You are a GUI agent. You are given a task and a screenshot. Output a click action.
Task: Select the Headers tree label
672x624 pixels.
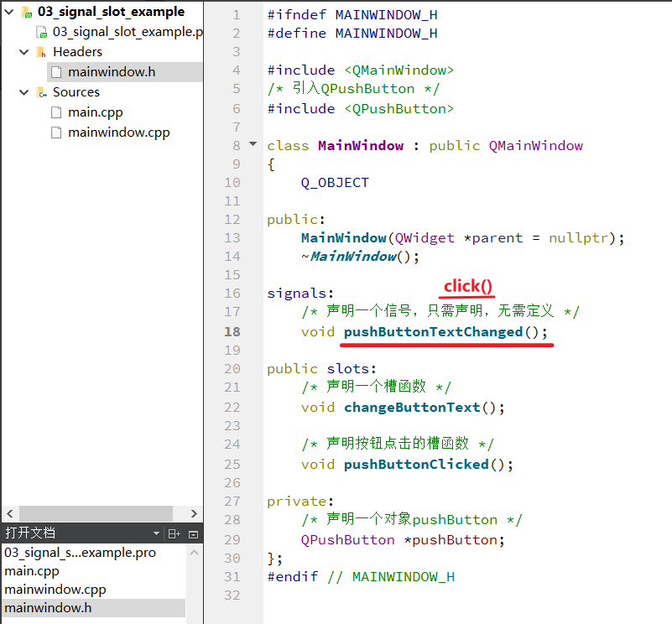(x=77, y=52)
